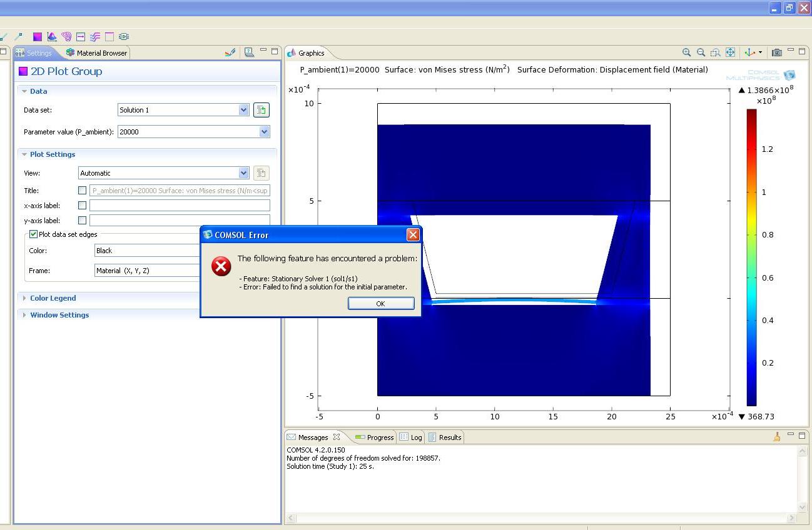This screenshot has width=812, height=530.
Task: Toggle the x-axis label checkbox
Action: [82, 206]
